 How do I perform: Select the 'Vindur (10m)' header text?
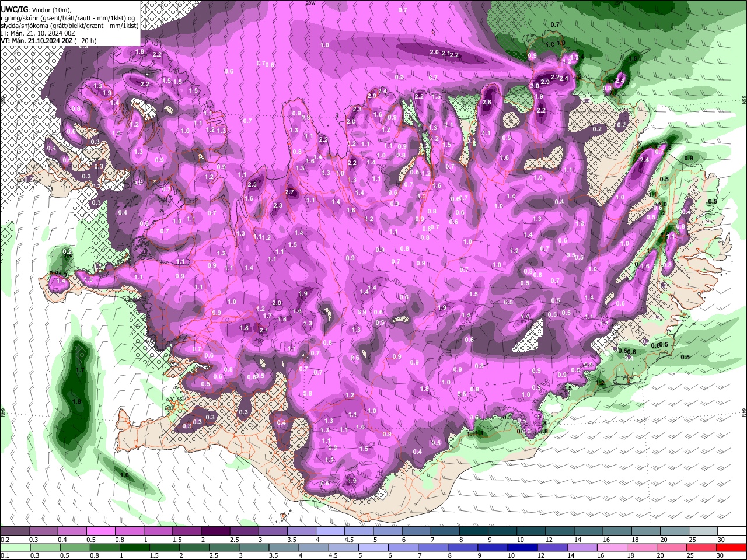[x=51, y=10]
